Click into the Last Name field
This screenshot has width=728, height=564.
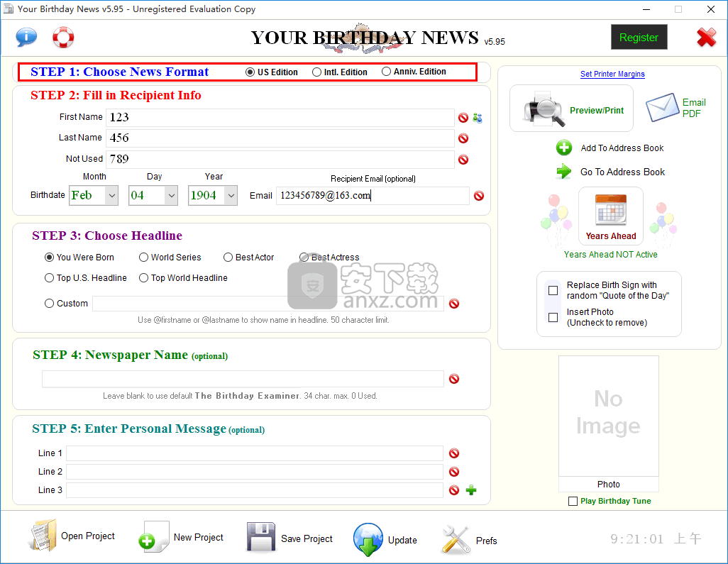[280, 138]
